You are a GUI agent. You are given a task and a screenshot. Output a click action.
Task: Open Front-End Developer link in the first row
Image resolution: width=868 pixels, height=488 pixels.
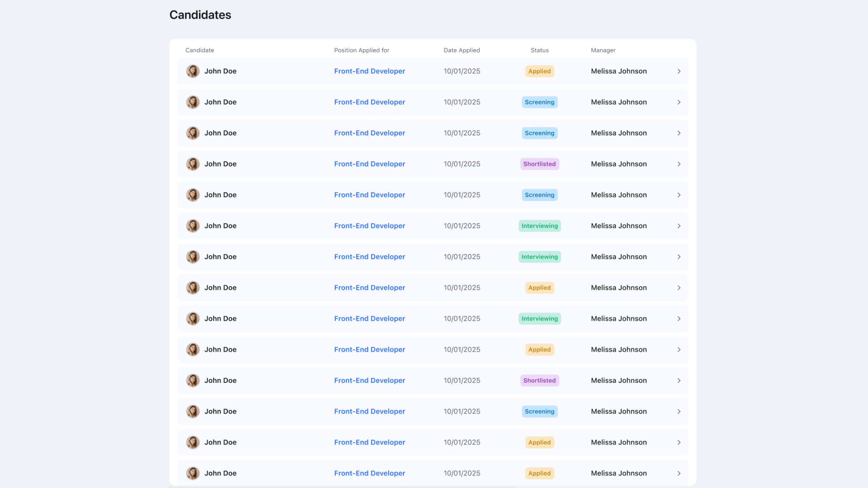[369, 71]
